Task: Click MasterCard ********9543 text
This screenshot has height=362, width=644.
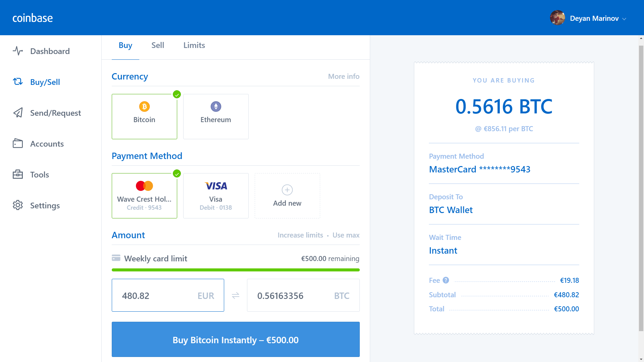Action: (480, 169)
